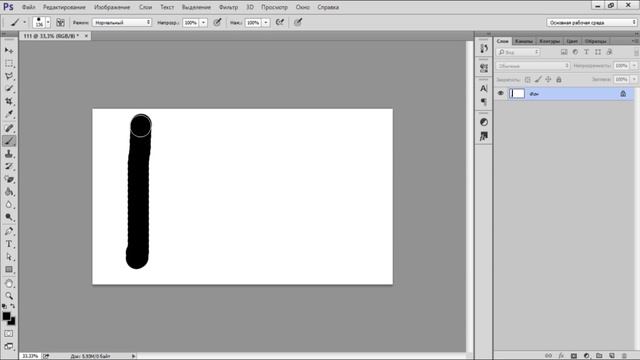Image resolution: width=640 pixels, height=360 pixels.
Task: Open layer opacity dropdown arrow
Action: pyautogui.click(x=634, y=66)
